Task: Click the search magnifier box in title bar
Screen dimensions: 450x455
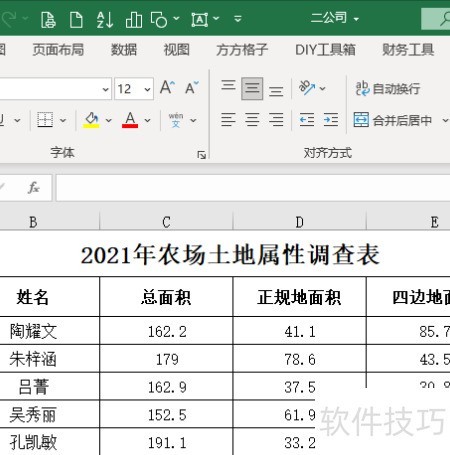Action: [x=436, y=19]
